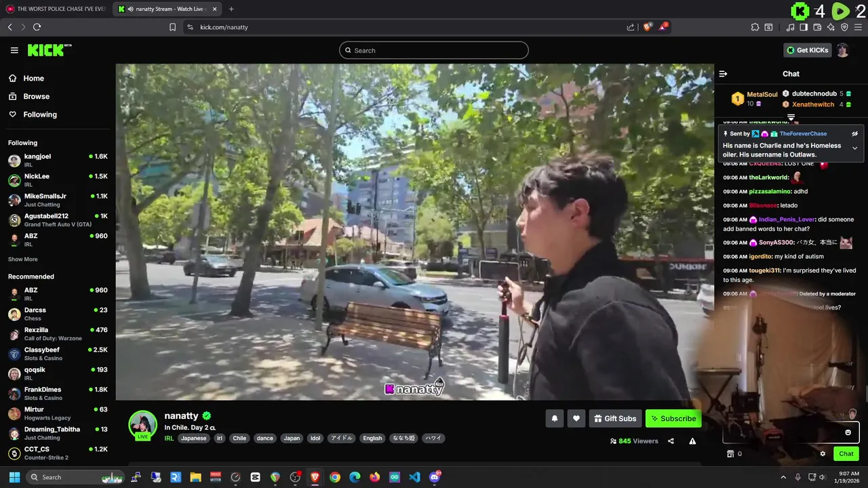Open chat settings gear icon
The width and height of the screenshot is (868, 488).
pyautogui.click(x=823, y=454)
